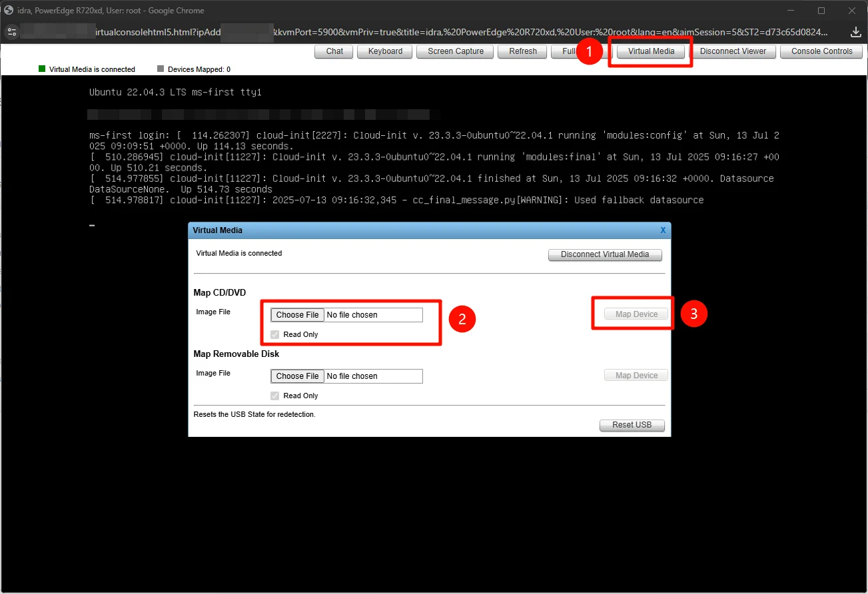Click the 'Ubuntu 22.04.3 LTS ms-first tty1' line
Viewport: 868px width, 594px height.
[175, 92]
